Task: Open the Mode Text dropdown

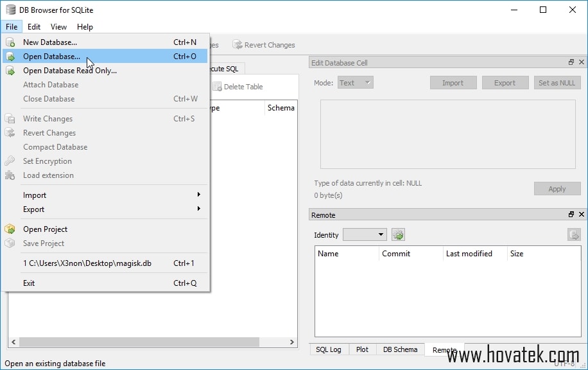Action: tap(356, 83)
